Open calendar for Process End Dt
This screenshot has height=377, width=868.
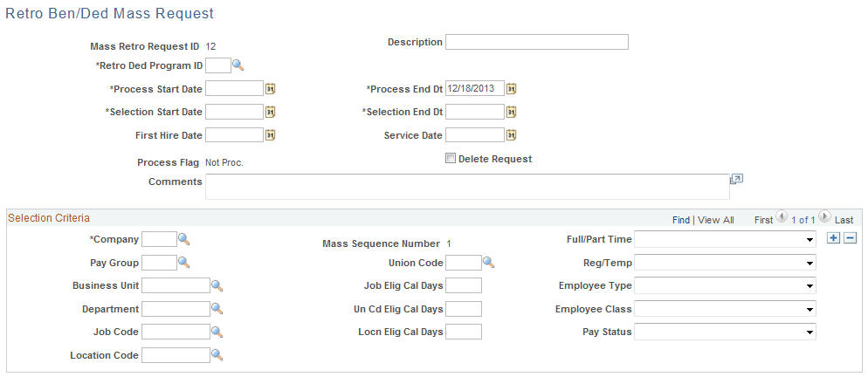[512, 88]
